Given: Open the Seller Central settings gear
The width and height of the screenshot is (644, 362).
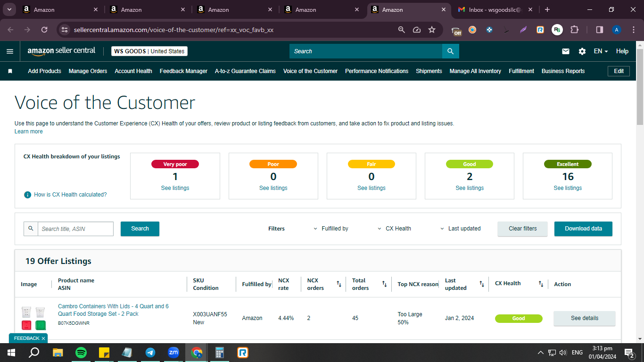Looking at the screenshot, I should click(582, 51).
